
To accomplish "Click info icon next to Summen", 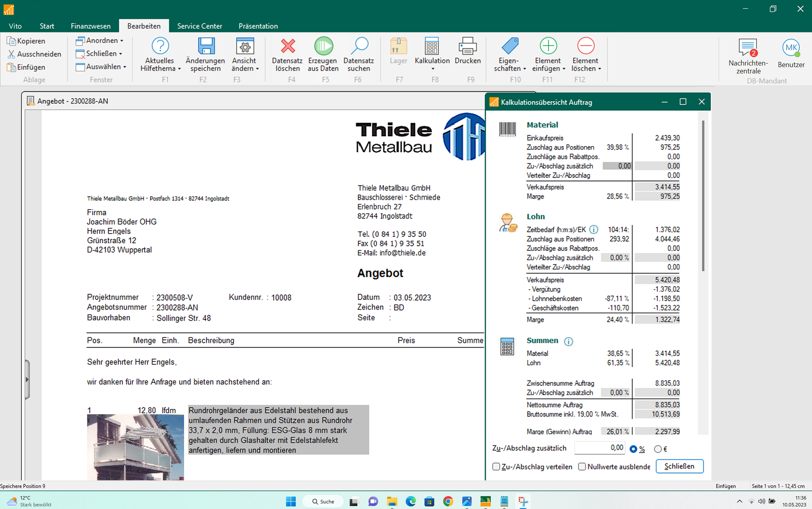I will (568, 341).
